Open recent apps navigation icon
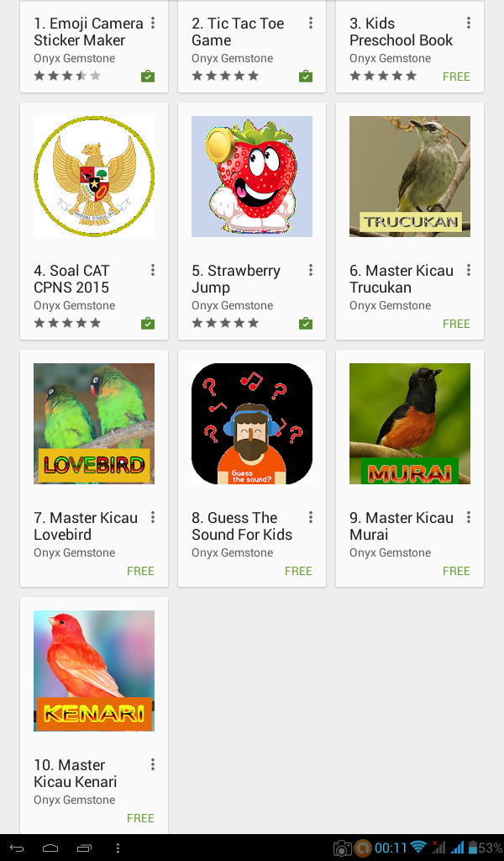 click(84, 848)
